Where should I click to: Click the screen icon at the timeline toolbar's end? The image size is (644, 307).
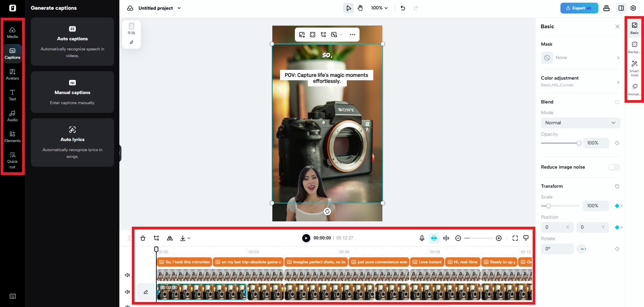[526, 238]
